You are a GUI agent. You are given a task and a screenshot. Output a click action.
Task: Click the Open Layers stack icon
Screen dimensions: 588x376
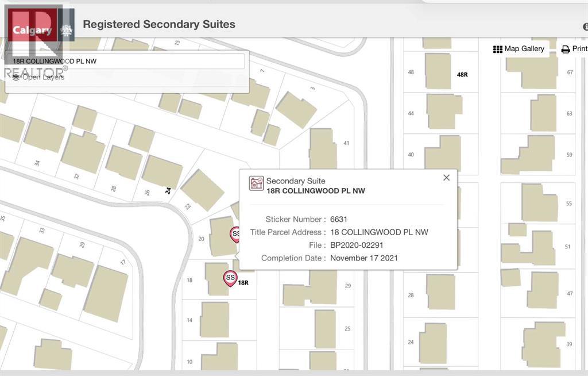pyautogui.click(x=16, y=78)
